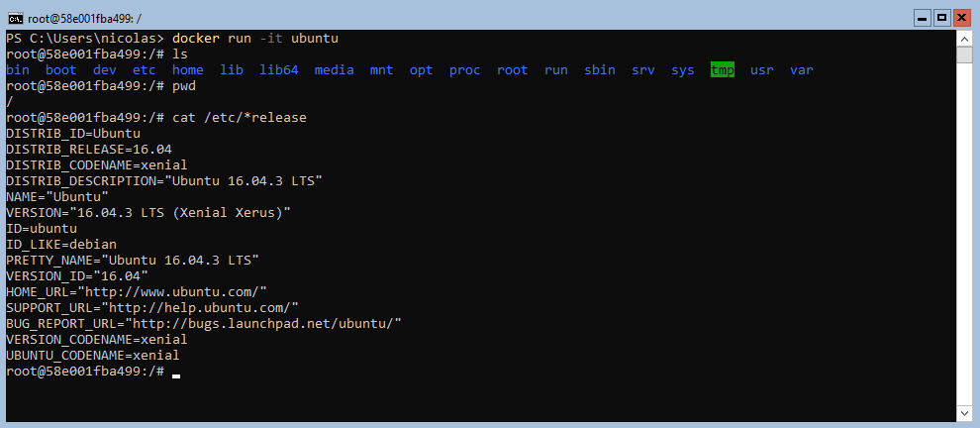Click the http://help.ubuntu.com/ URL text
This screenshot has height=428, width=980.
200,307
